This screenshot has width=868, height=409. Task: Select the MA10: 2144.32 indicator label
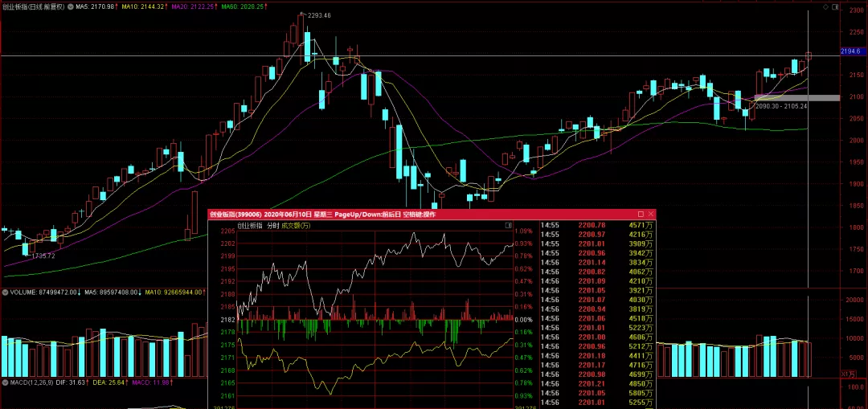145,6
